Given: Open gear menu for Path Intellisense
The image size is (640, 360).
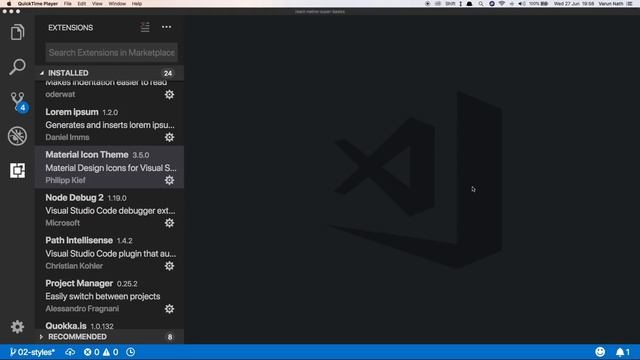Looking at the screenshot, I should click(x=169, y=266).
